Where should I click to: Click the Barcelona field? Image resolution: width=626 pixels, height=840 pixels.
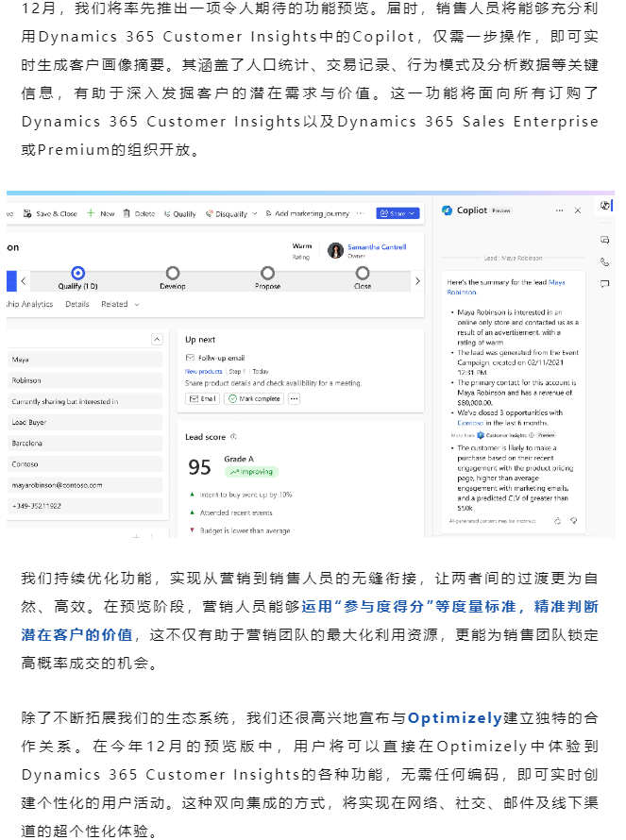tap(85, 443)
